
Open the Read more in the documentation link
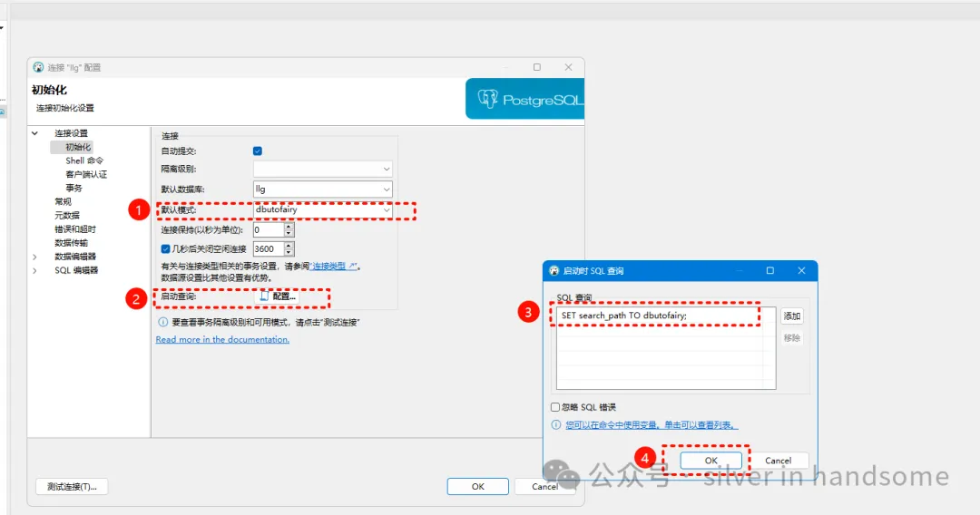222,340
